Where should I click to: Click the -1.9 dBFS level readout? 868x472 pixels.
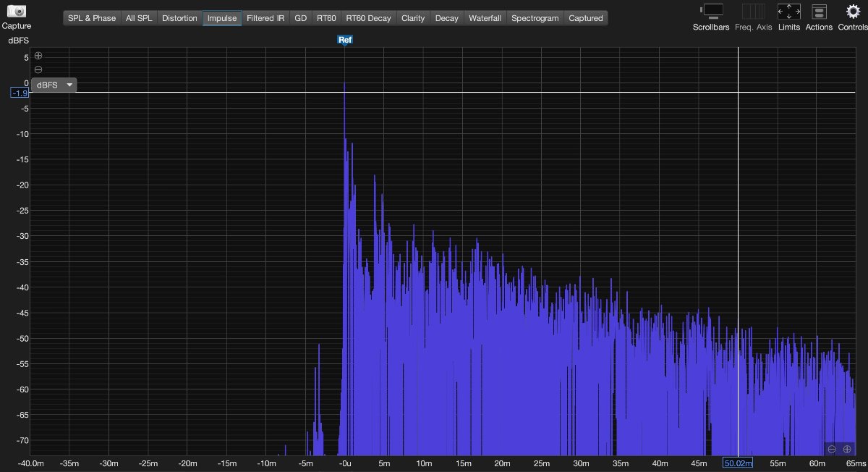point(20,93)
